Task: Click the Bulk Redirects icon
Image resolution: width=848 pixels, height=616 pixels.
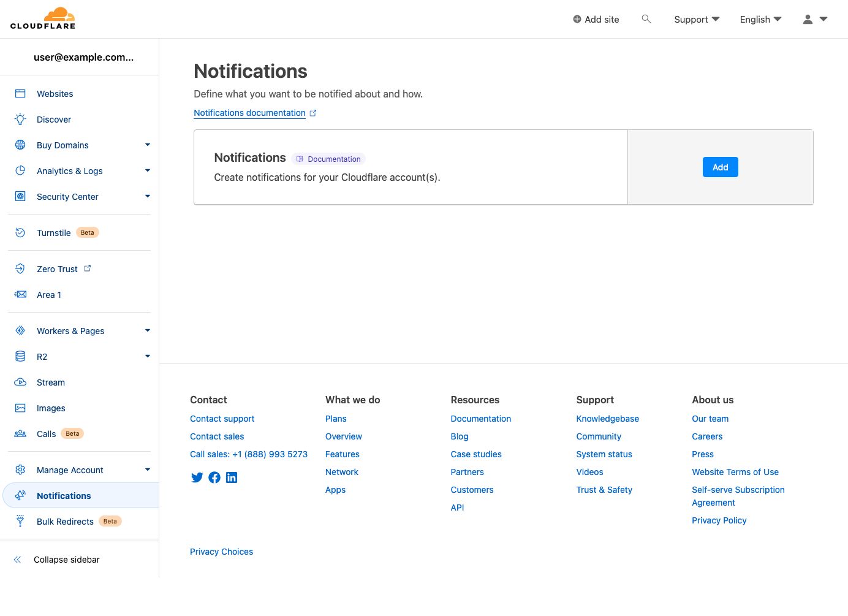Action: (x=20, y=521)
